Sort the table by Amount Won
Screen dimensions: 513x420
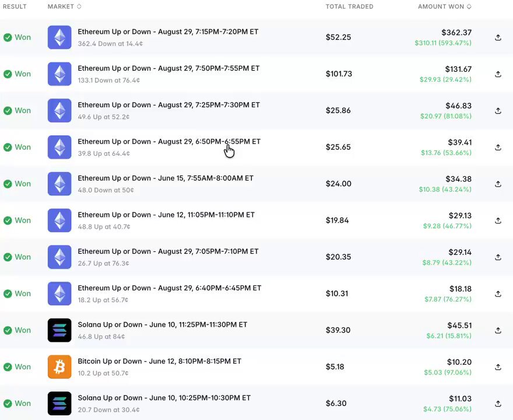[x=445, y=6]
